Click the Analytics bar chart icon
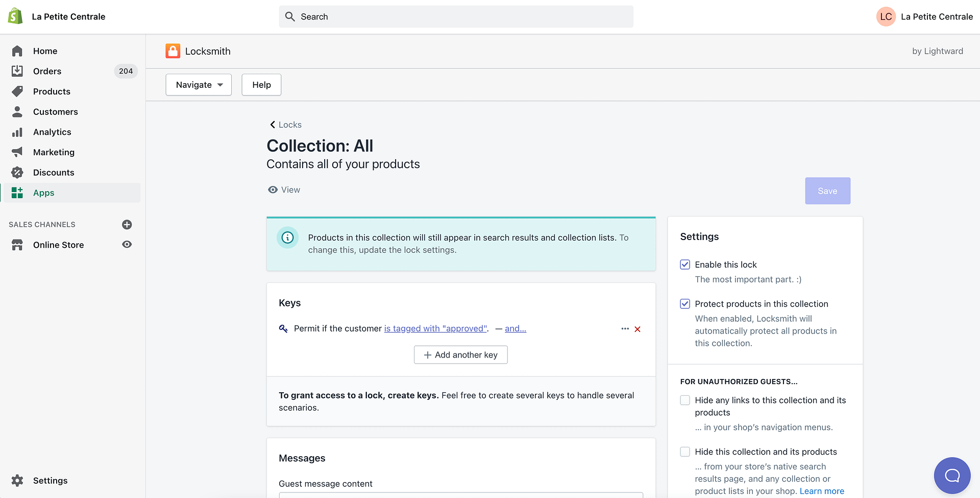Viewport: 980px width, 498px height. click(x=17, y=132)
